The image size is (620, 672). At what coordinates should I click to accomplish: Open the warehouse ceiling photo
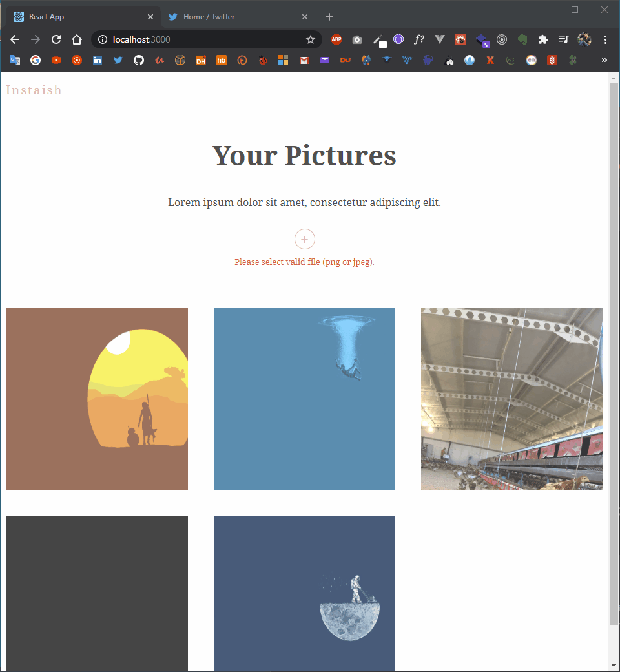(512, 399)
